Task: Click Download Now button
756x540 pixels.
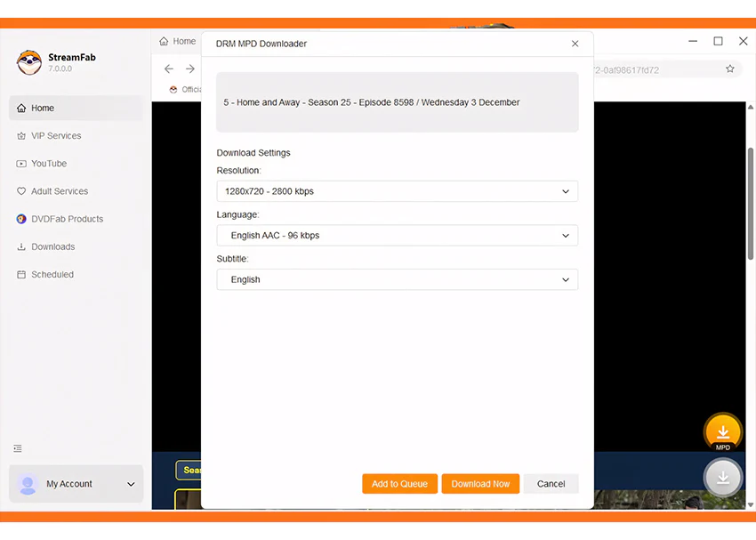Action: (480, 484)
